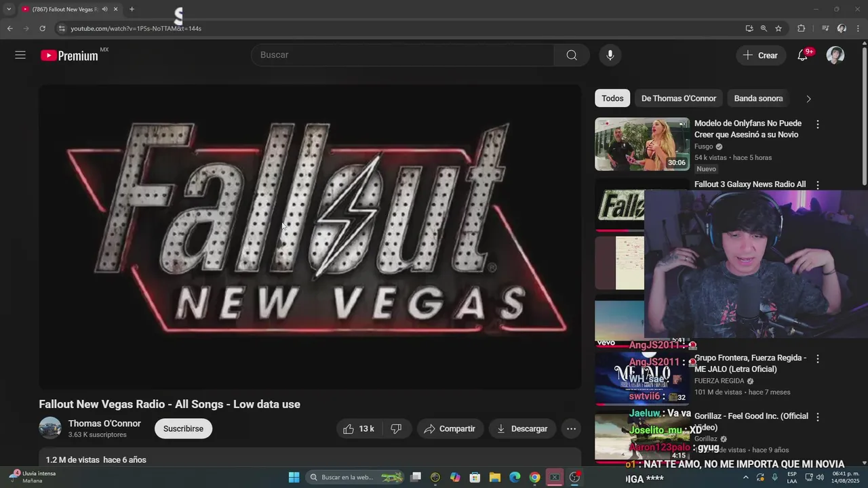Close the Fallout New Vegas browser tab
868x488 pixels.
115,9
